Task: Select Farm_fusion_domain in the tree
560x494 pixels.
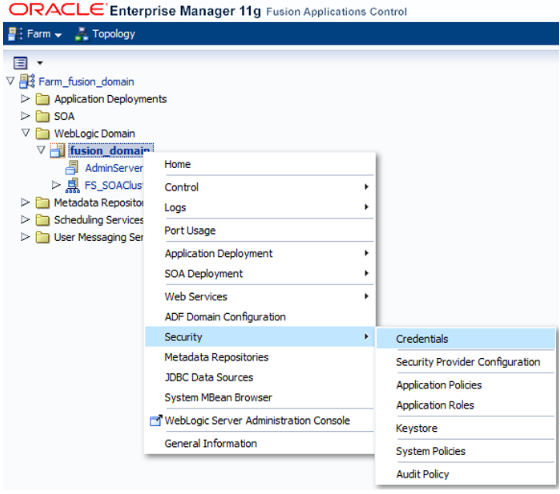Action: (86, 82)
